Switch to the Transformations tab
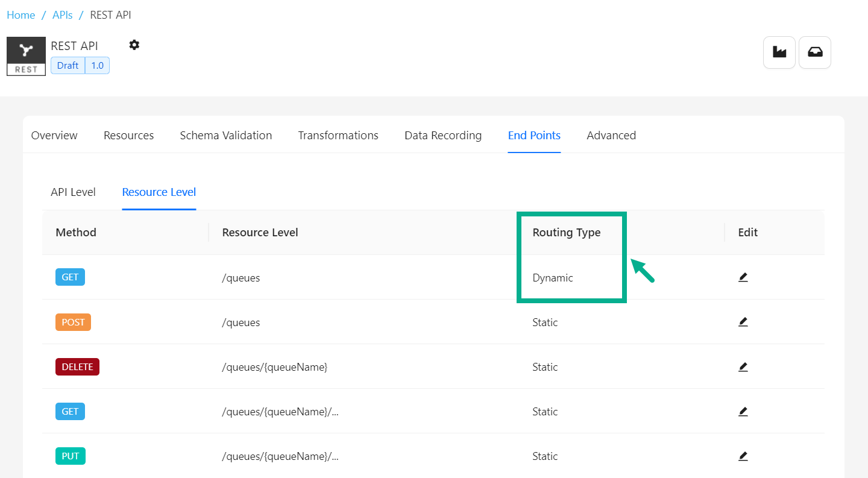The image size is (868, 478). pos(338,135)
